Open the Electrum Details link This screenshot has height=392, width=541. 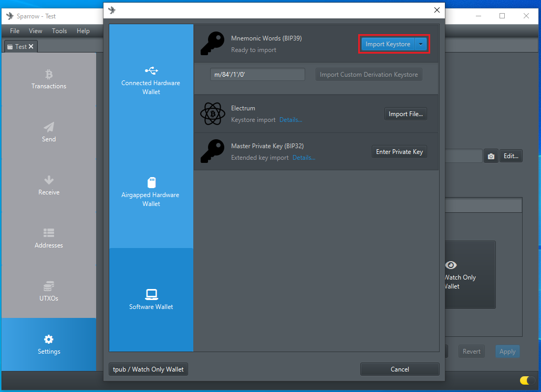tap(290, 120)
